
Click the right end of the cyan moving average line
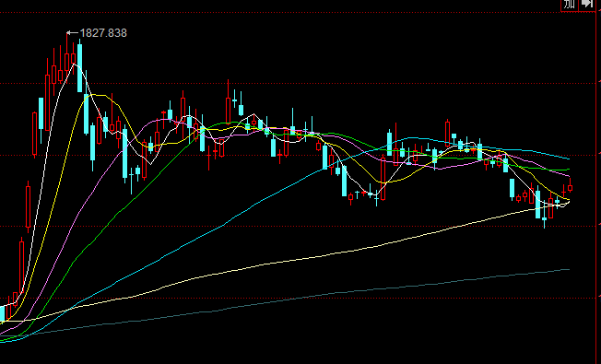click(x=569, y=159)
